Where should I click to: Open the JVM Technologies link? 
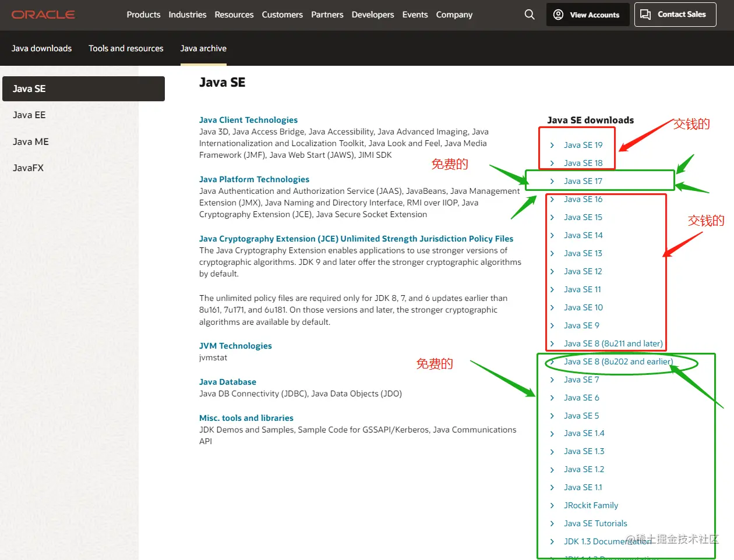(x=235, y=346)
